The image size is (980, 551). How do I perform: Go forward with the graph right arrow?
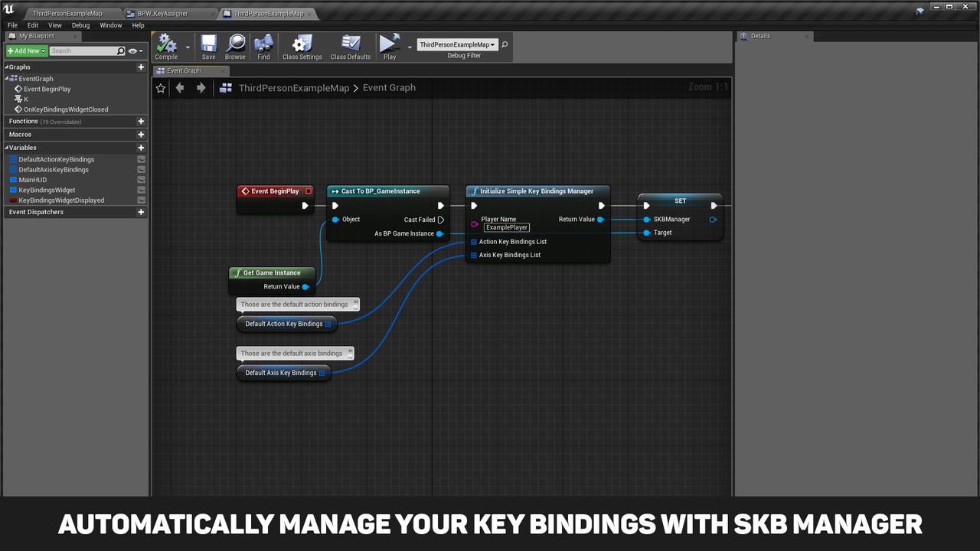[201, 88]
